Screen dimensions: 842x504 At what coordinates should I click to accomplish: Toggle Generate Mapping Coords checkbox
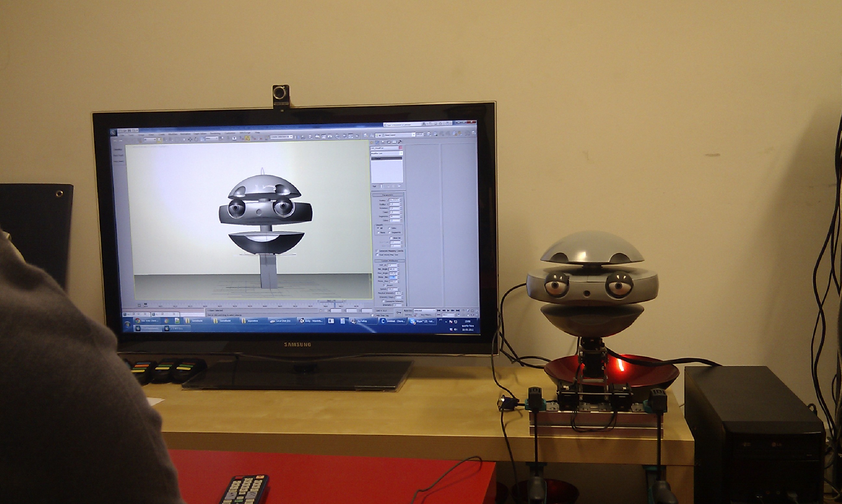coord(377,251)
